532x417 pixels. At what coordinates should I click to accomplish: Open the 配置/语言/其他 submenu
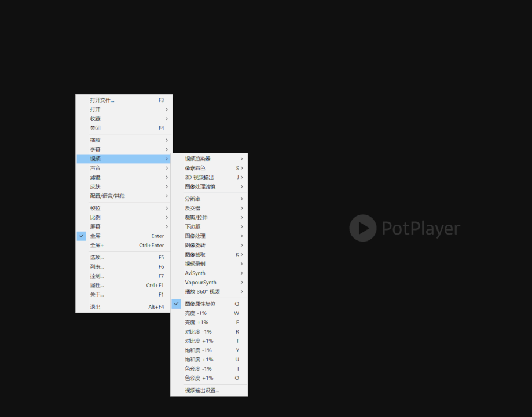[x=124, y=196]
